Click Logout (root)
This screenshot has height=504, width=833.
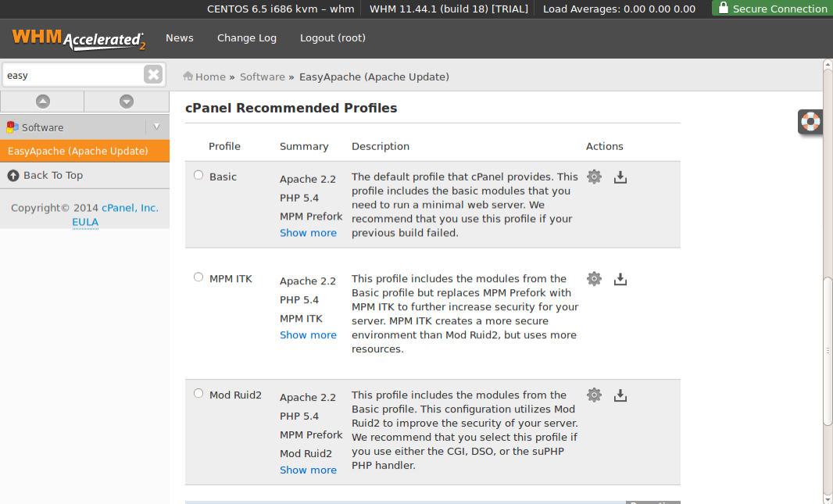333,38
